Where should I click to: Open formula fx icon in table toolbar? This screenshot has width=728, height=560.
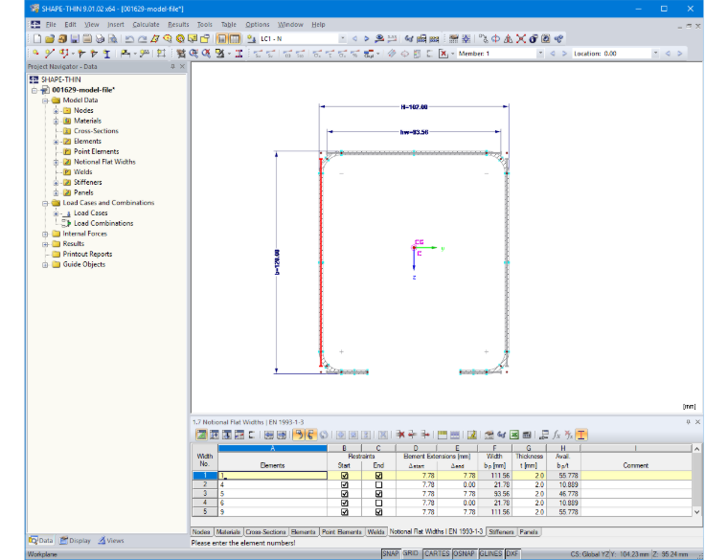click(x=557, y=435)
